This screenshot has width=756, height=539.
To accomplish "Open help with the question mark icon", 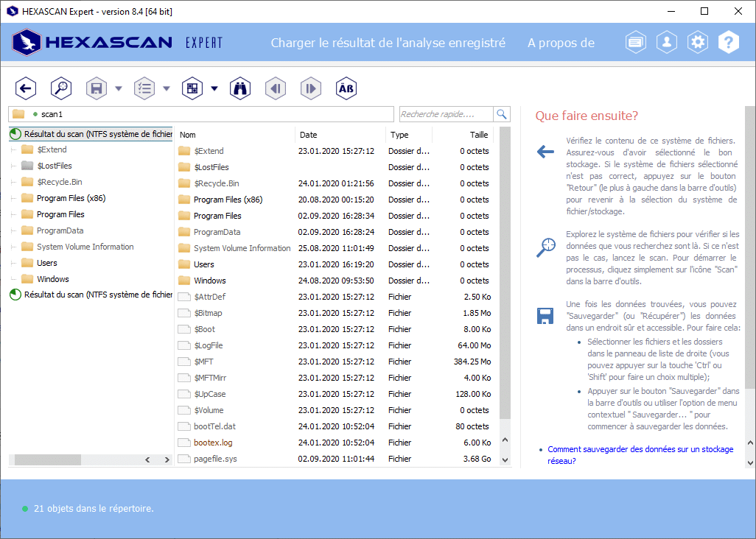I will point(729,43).
